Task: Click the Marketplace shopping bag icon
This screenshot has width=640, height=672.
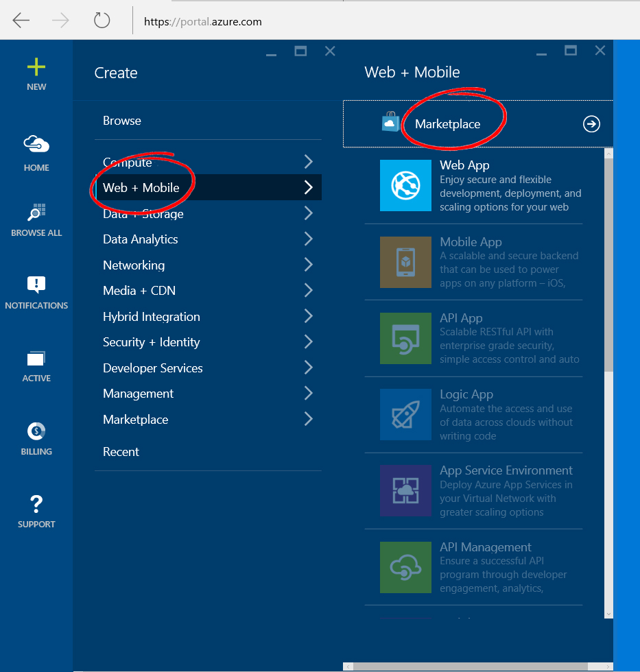Action: (x=390, y=122)
